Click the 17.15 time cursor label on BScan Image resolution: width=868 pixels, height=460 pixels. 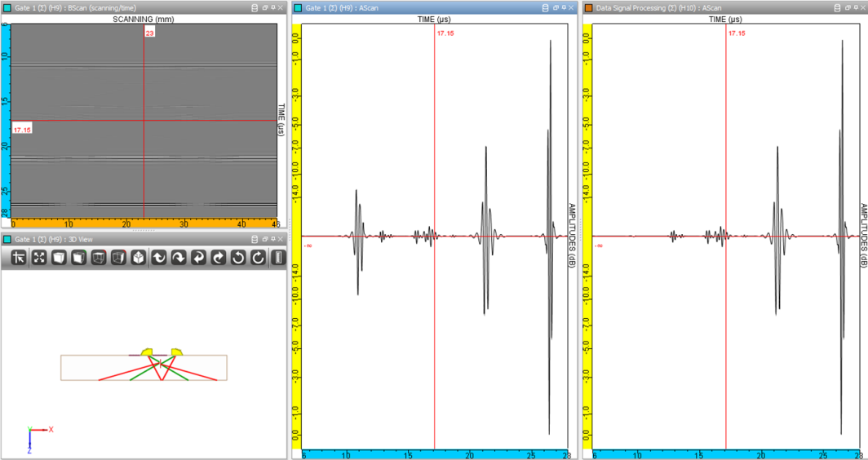point(22,130)
